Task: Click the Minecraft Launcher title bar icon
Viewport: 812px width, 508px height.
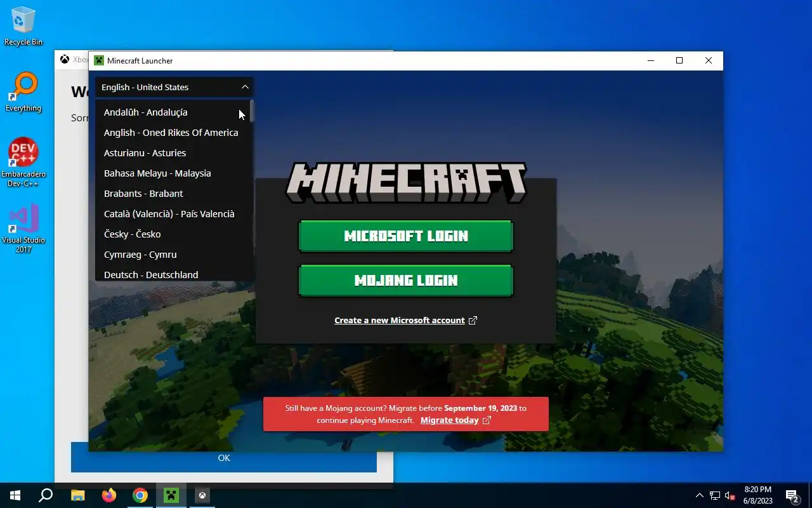Action: click(x=99, y=60)
